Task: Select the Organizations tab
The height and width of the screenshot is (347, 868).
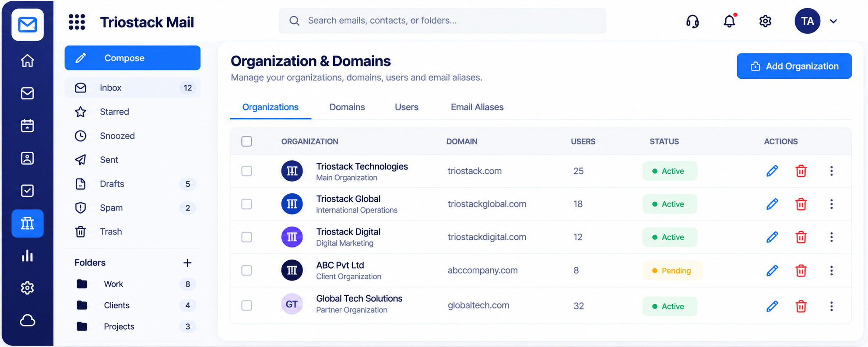Action: pyautogui.click(x=271, y=107)
